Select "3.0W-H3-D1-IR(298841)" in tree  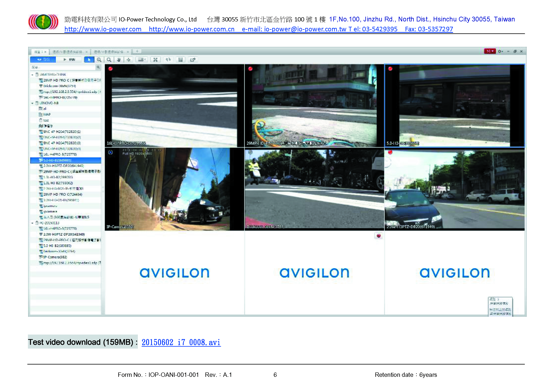(66, 200)
